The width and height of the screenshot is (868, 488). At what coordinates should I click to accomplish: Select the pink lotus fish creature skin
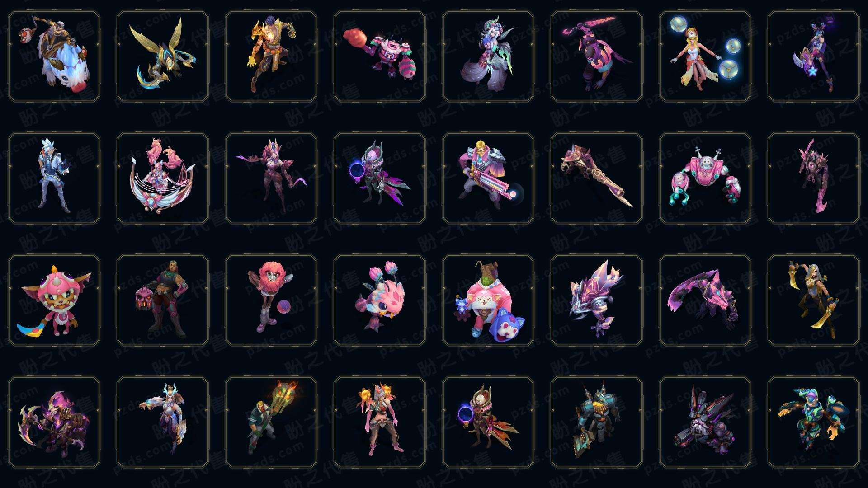coord(380,300)
